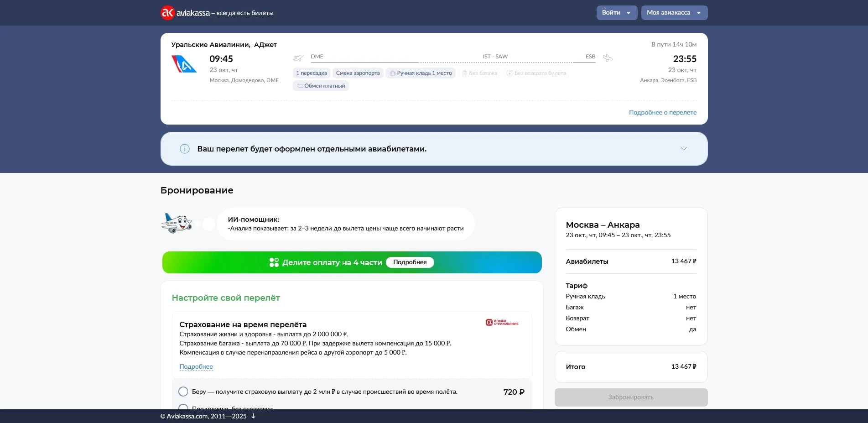
Task: Click Подробнее on the payment split banner
Action: 410,262
